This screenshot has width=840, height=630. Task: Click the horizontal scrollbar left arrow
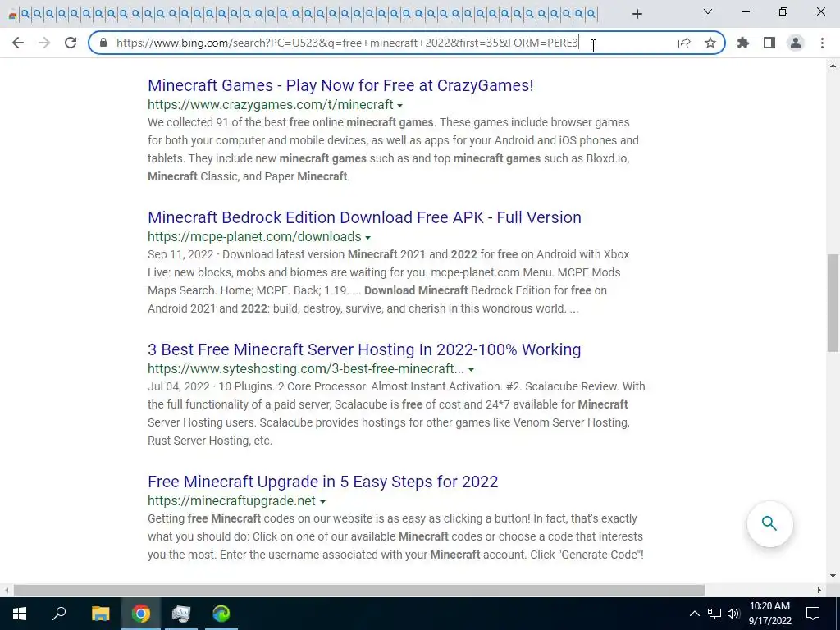[x=7, y=590]
